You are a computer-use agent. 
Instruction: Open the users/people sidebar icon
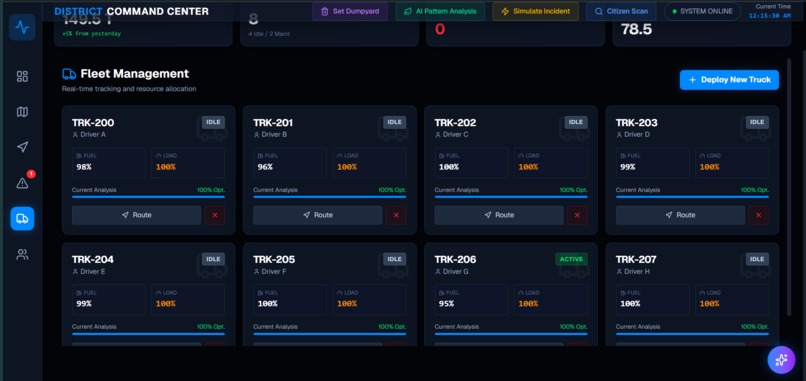tap(22, 254)
